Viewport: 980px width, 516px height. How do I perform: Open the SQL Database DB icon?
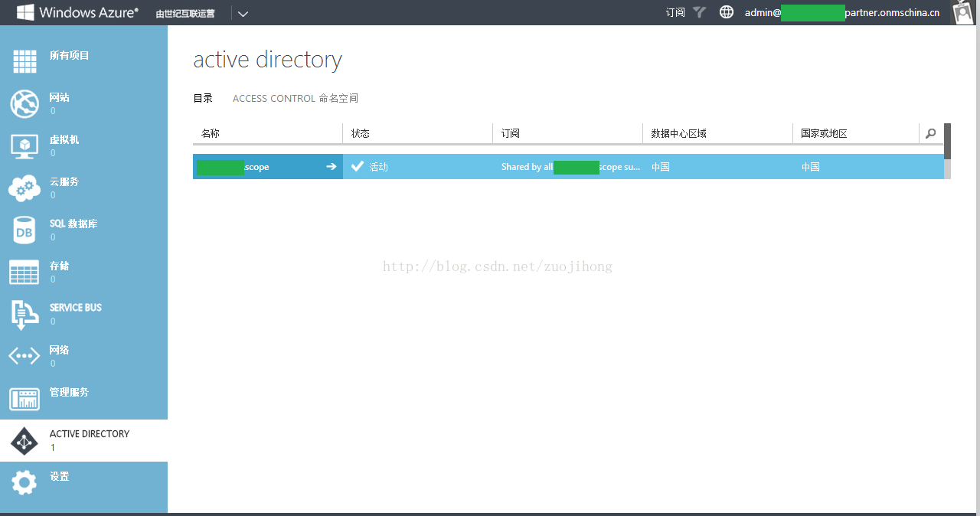pos(24,230)
